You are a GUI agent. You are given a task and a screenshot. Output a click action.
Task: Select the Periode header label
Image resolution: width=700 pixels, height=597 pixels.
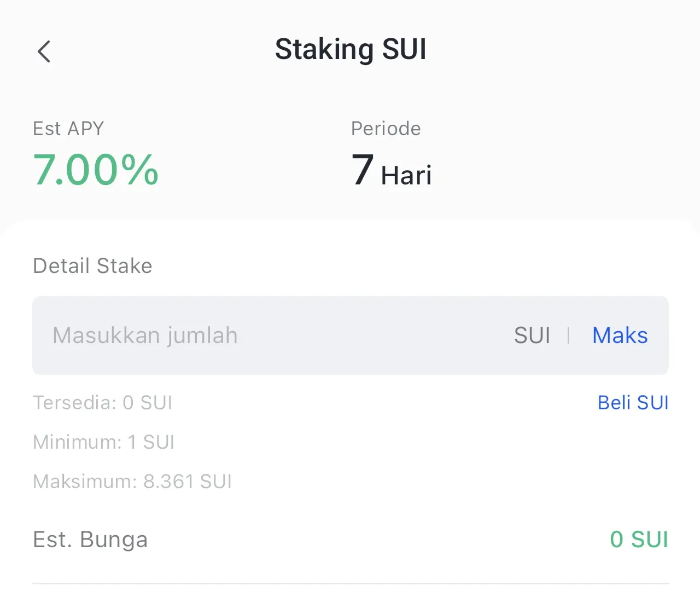click(386, 128)
